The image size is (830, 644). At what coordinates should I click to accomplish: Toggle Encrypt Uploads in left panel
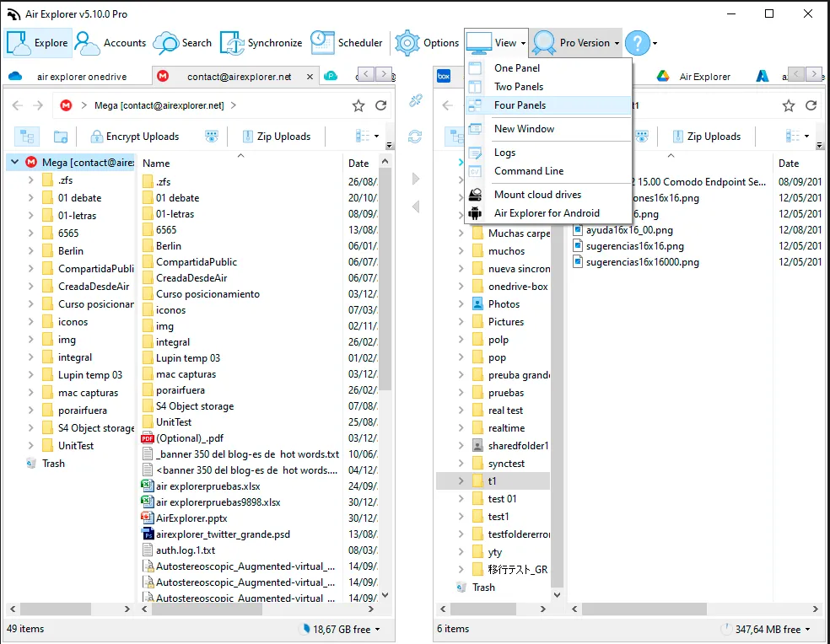[x=134, y=137]
